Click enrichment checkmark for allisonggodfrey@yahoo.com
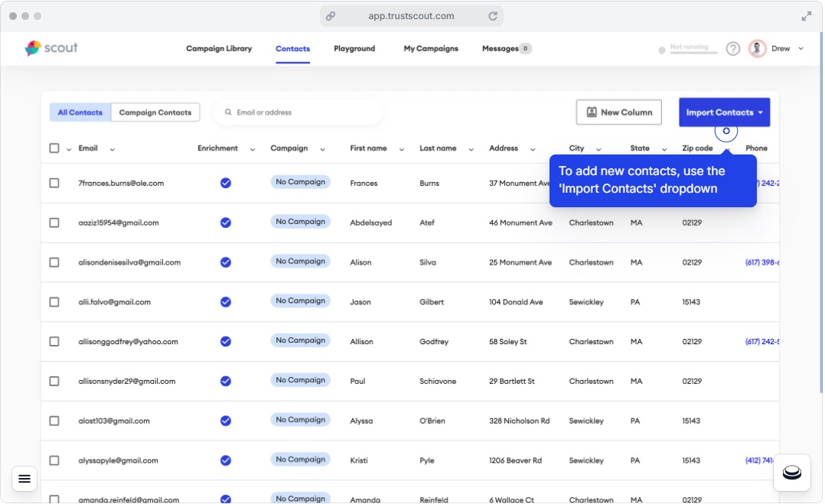The height and width of the screenshot is (504, 825). (x=226, y=342)
